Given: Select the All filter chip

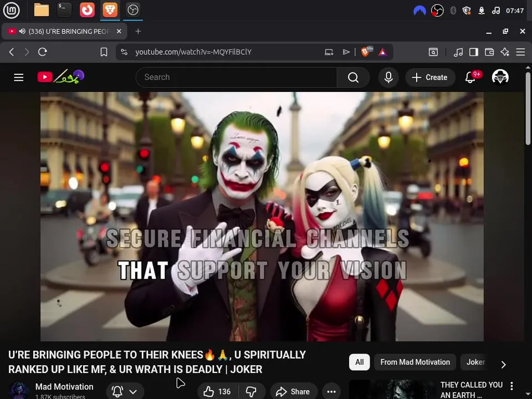Looking at the screenshot, I should pyautogui.click(x=359, y=362).
